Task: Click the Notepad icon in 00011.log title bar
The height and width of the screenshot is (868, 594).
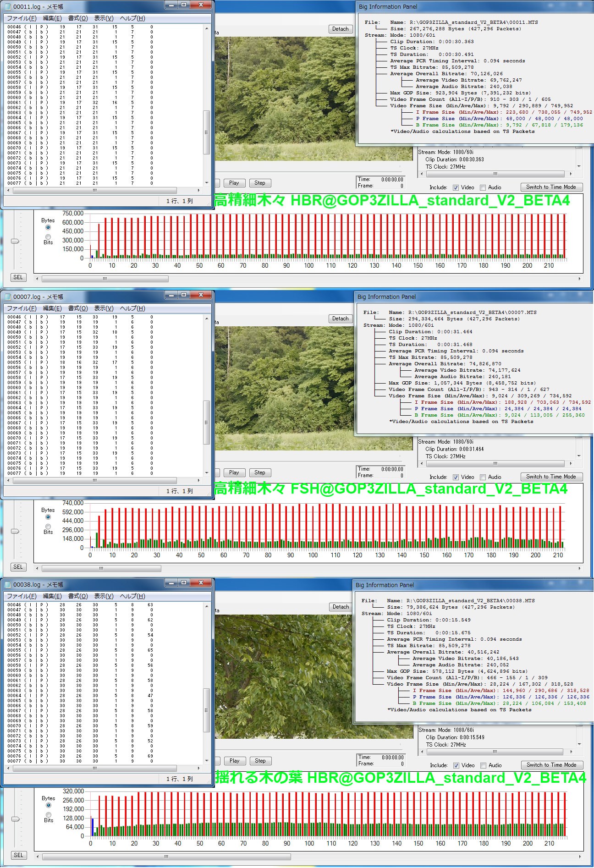Action: (x=8, y=6)
